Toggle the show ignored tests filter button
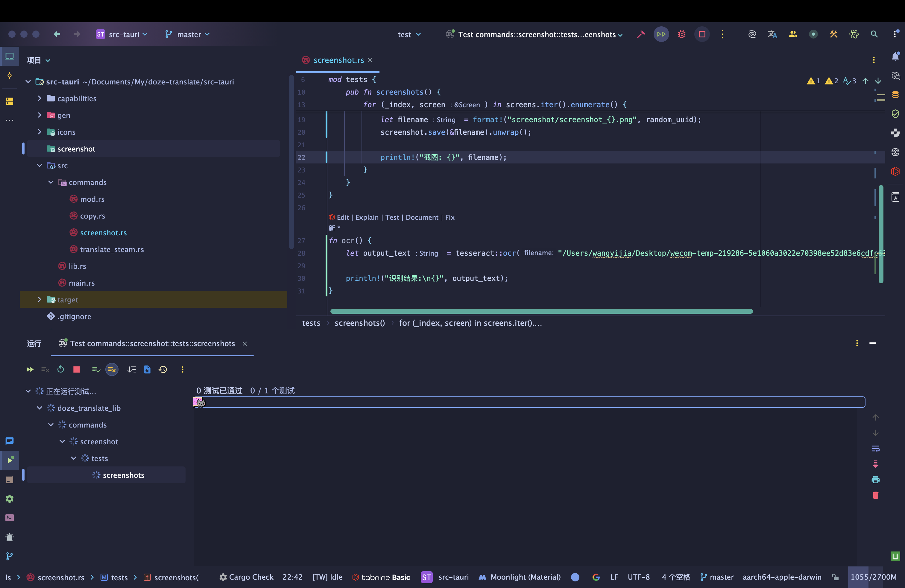The image size is (905, 588). pos(111,369)
